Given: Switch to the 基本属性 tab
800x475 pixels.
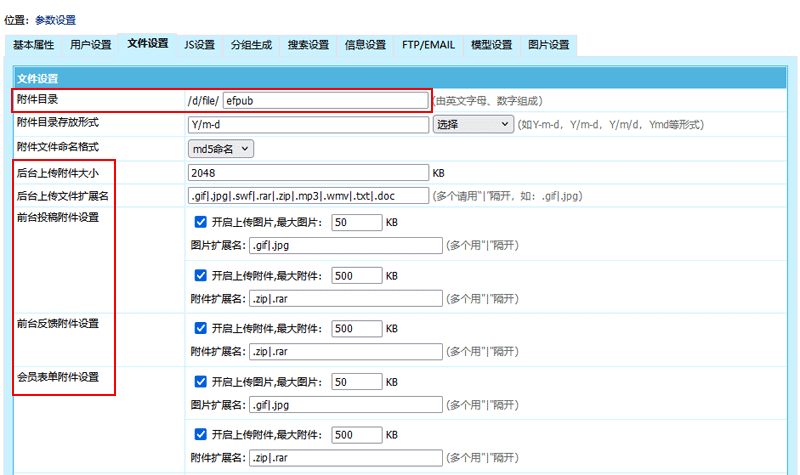Looking at the screenshot, I should coord(34,45).
